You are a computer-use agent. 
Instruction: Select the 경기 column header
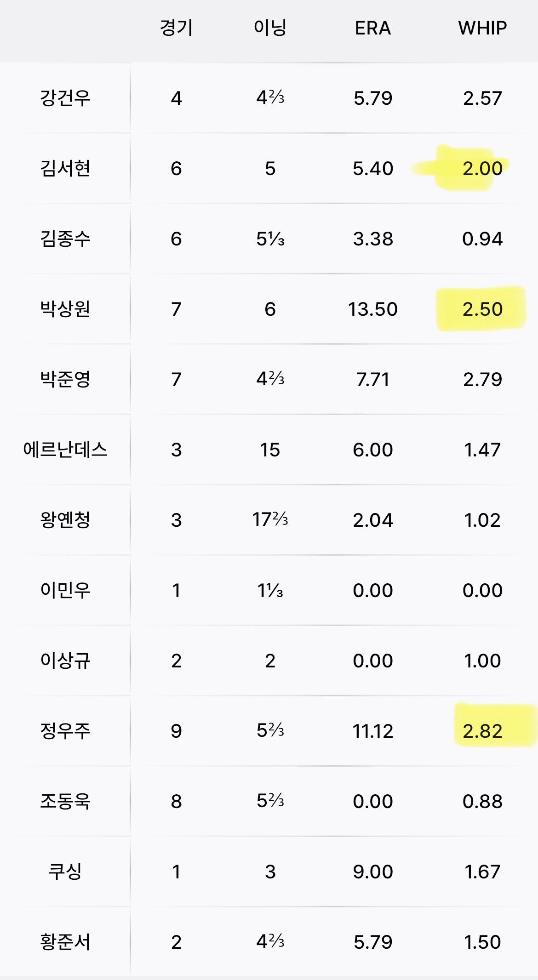(x=177, y=28)
